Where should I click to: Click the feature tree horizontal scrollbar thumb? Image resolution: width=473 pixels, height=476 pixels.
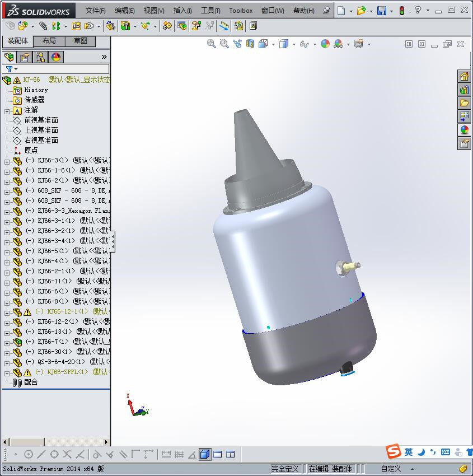pos(27,442)
